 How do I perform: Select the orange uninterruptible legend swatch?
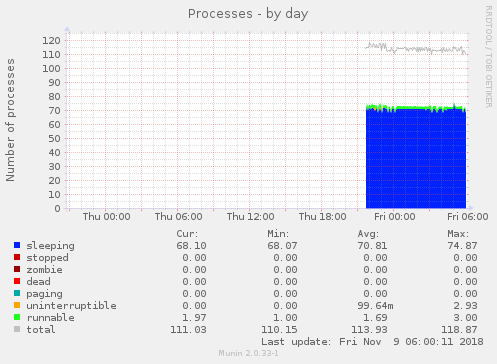click(17, 305)
